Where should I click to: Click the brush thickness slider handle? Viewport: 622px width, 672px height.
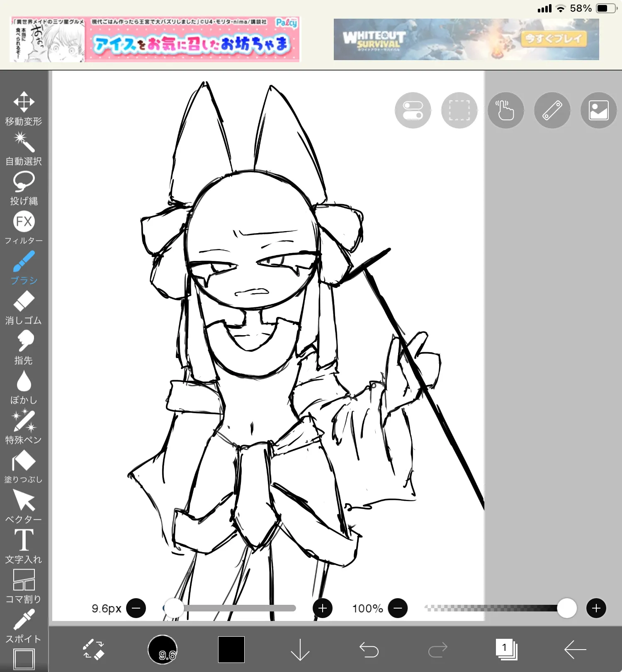(x=174, y=608)
